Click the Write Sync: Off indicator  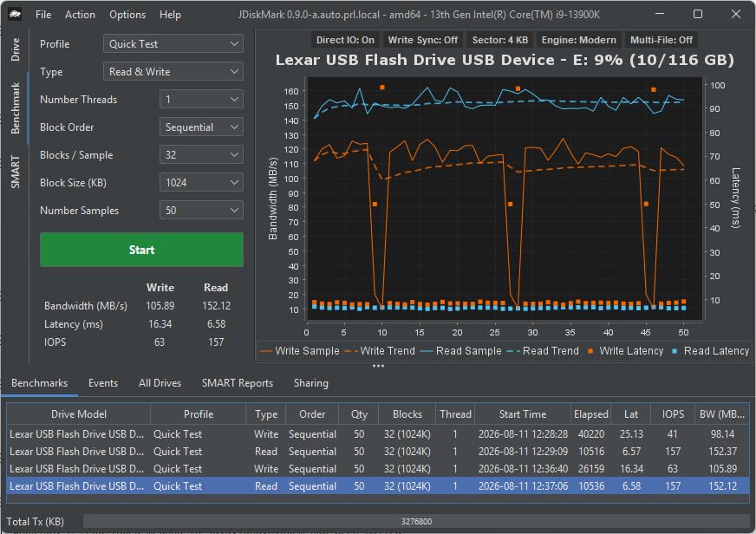(423, 40)
